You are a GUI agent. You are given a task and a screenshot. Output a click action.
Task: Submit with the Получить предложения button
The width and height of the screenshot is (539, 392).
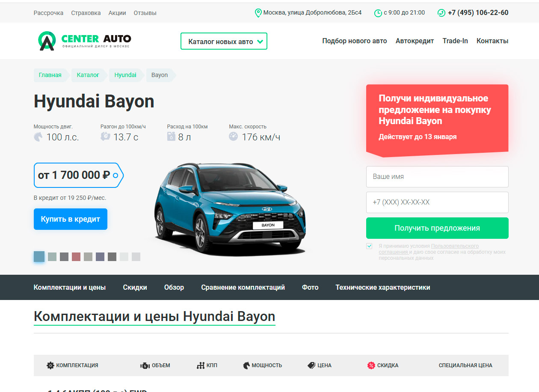(437, 228)
